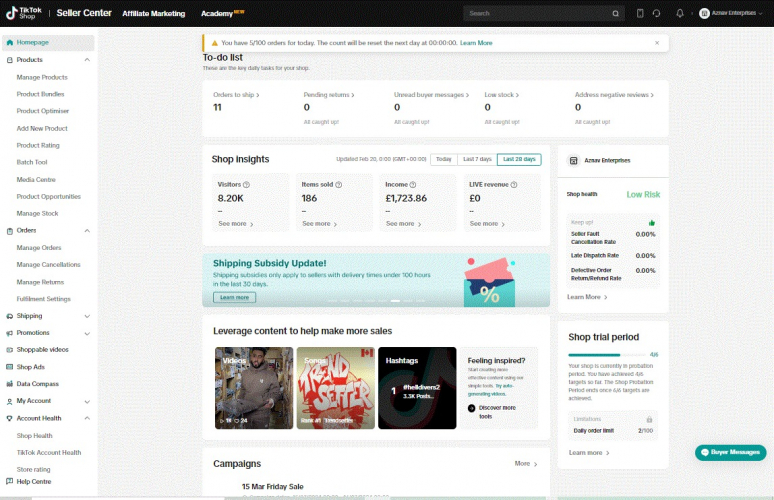Dismiss the orders limit warning banner
The height and width of the screenshot is (500, 774).
[657, 43]
